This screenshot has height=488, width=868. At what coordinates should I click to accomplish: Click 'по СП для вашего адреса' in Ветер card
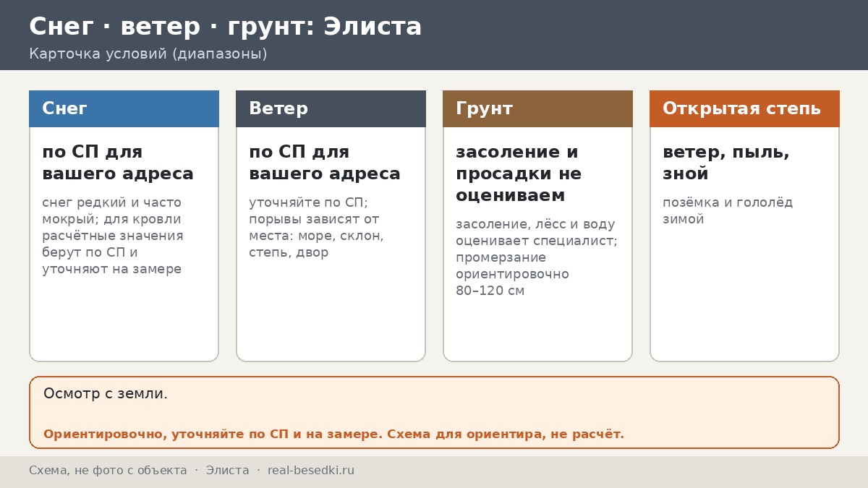coord(325,163)
